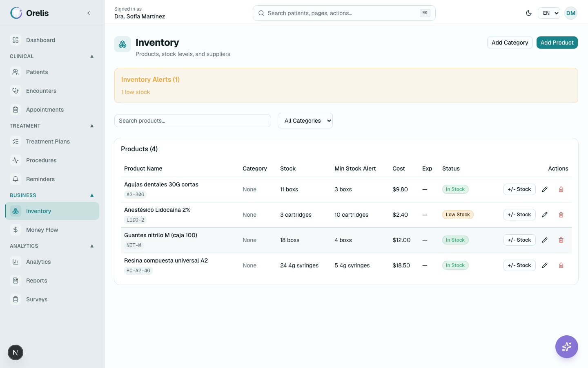Delete Agujas dentales 30G cortas product
The image size is (588, 368).
[x=561, y=189]
